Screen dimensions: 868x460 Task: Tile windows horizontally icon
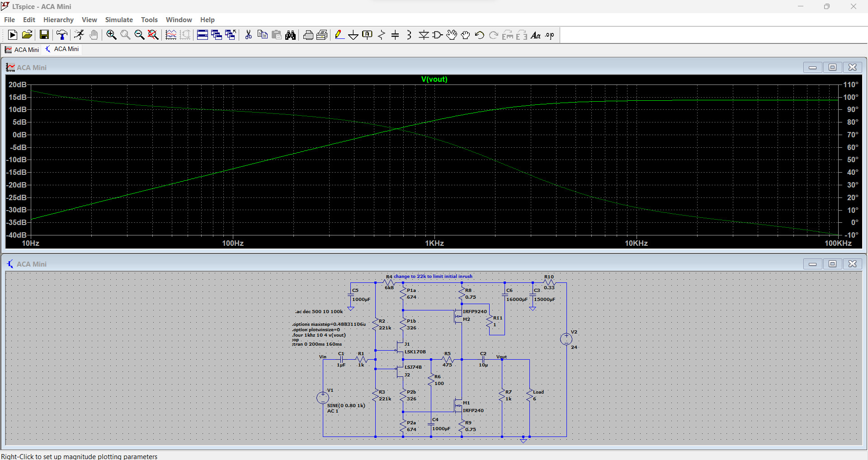[x=203, y=35]
